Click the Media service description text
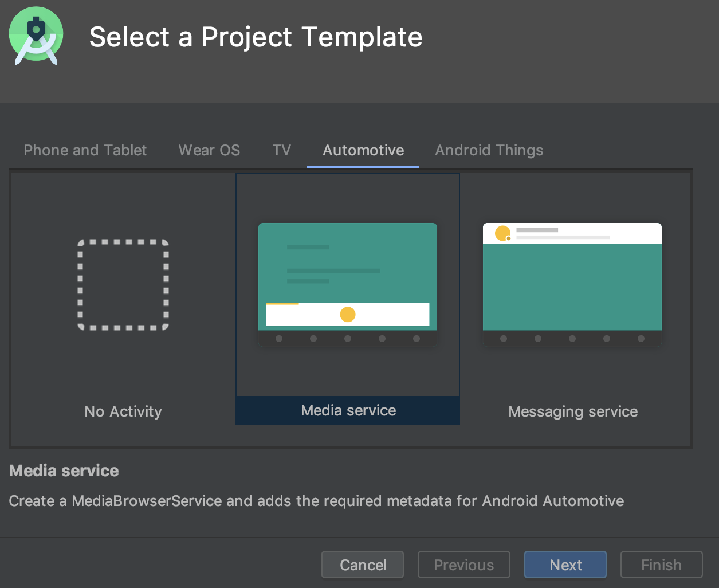The width and height of the screenshot is (719, 588). point(316,501)
